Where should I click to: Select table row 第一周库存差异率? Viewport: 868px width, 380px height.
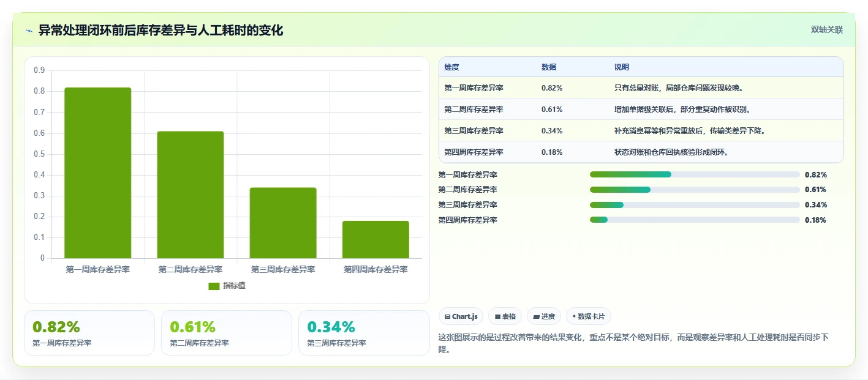tap(641, 88)
